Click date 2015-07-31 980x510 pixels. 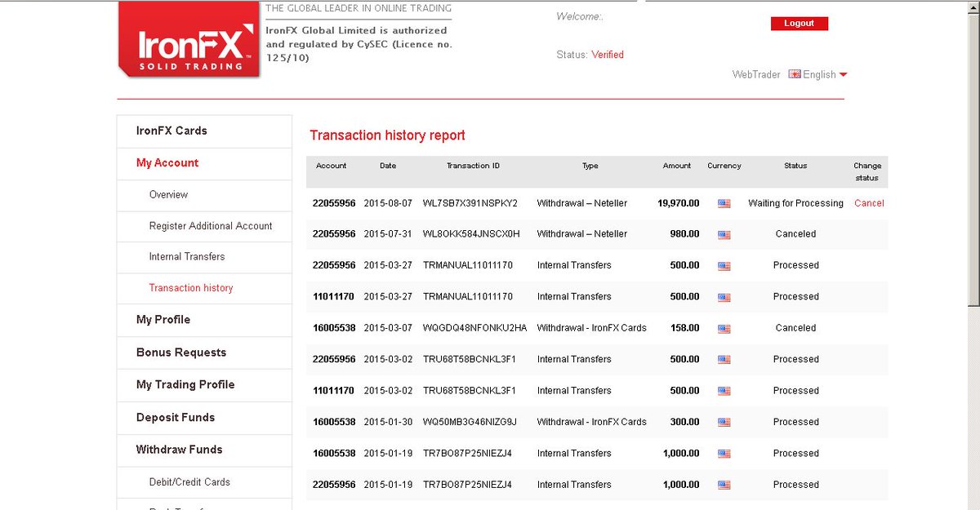click(388, 234)
